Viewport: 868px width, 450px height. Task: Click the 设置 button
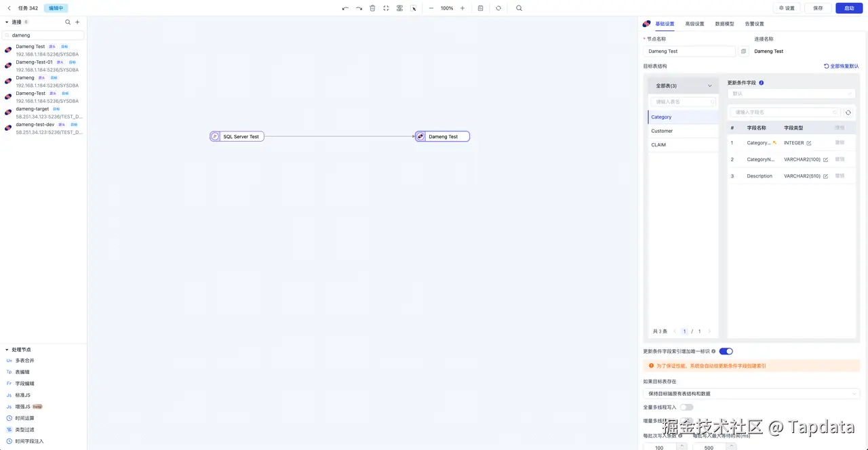[787, 8]
